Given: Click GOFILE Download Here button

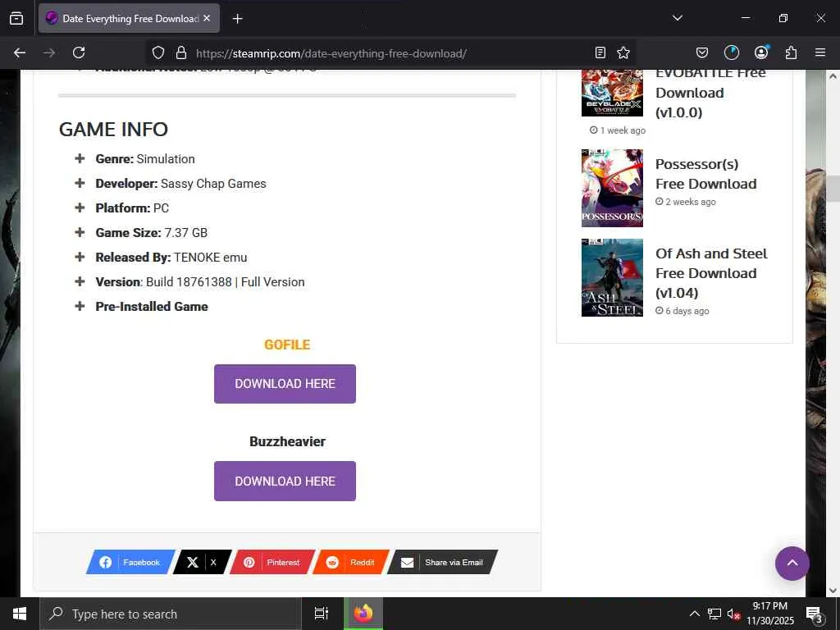Looking at the screenshot, I should (x=285, y=384).
